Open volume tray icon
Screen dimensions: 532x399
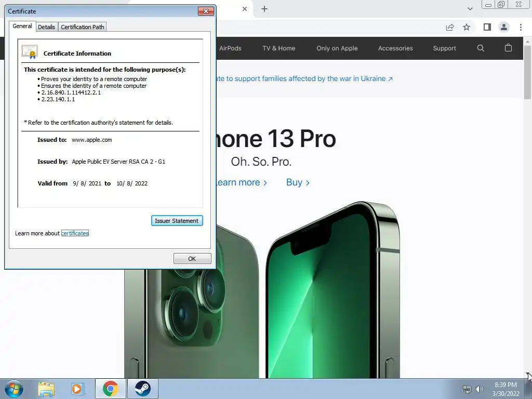point(479,389)
